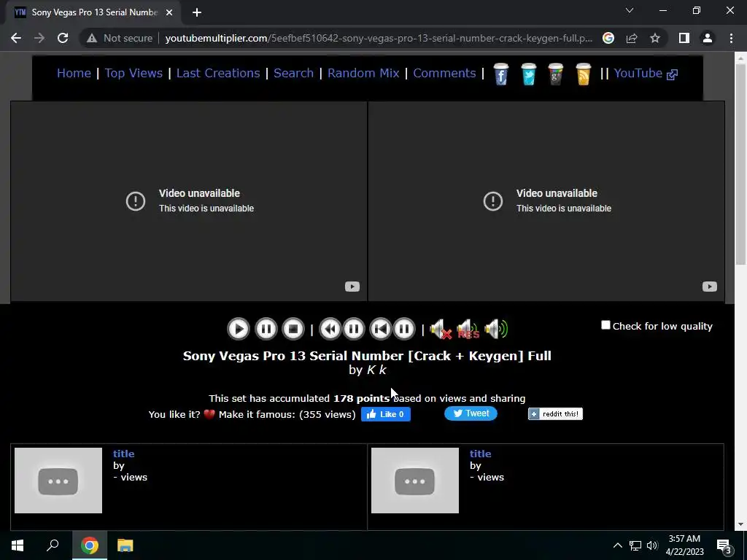The width and height of the screenshot is (747, 560).
Task: Click the pause button between play and stop
Action: pos(266,329)
